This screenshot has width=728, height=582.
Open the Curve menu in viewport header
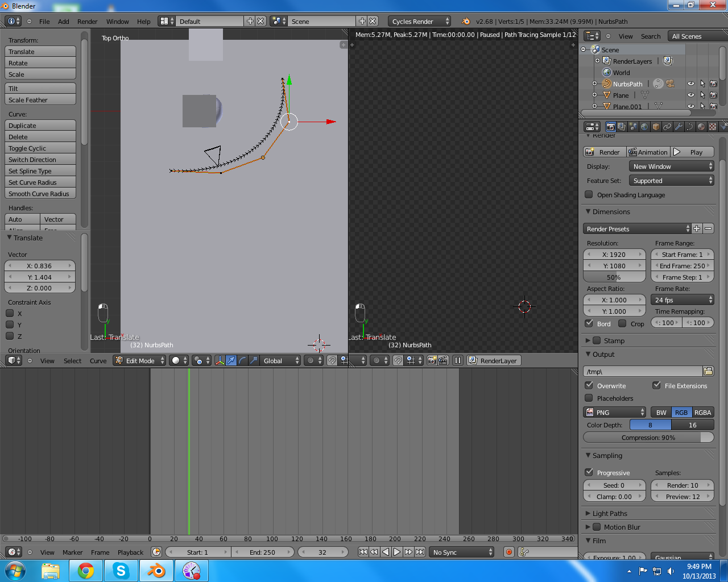click(98, 360)
